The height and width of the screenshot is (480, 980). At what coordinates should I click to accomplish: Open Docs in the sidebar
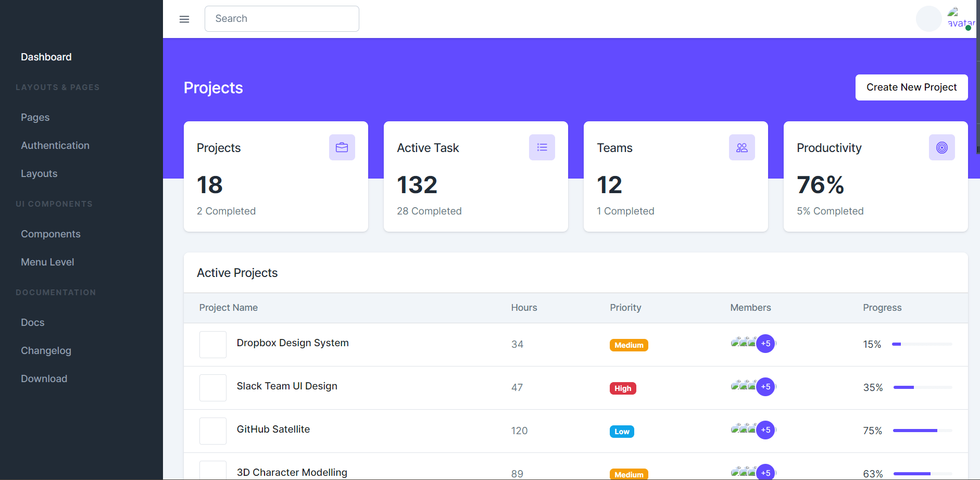coord(33,322)
